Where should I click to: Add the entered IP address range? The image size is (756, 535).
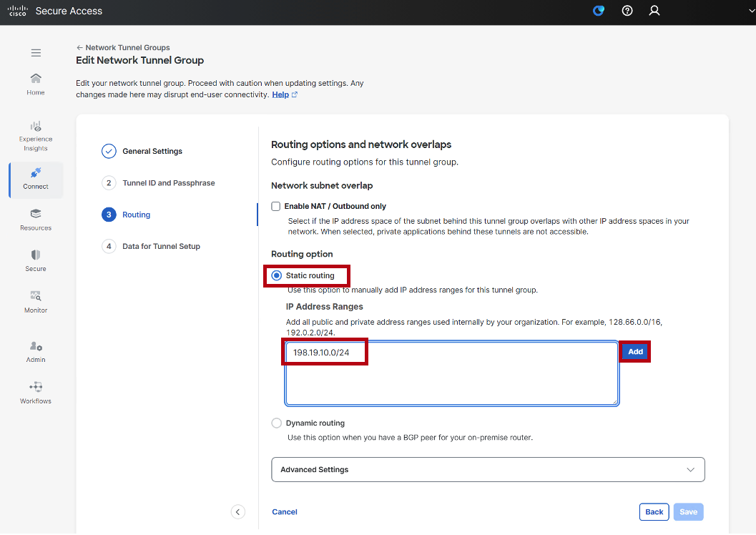click(x=635, y=351)
